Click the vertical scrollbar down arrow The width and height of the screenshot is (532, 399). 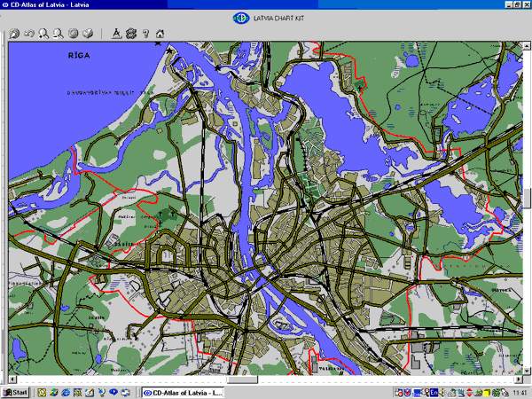coord(527,371)
